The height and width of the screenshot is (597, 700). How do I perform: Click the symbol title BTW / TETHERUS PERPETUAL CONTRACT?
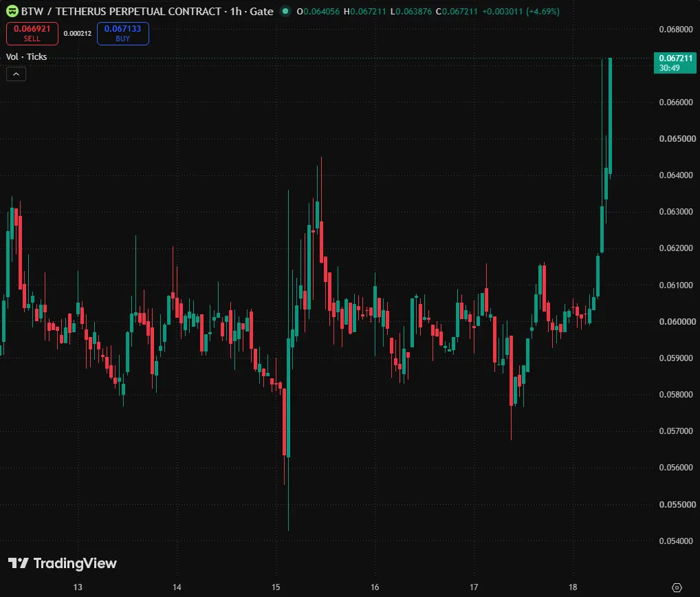121,11
